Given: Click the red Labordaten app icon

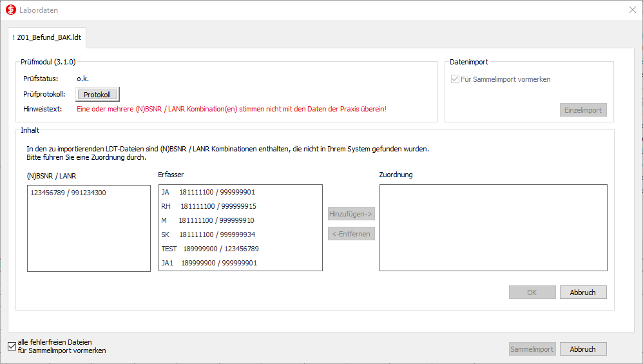Looking at the screenshot, I should pyautogui.click(x=11, y=10).
